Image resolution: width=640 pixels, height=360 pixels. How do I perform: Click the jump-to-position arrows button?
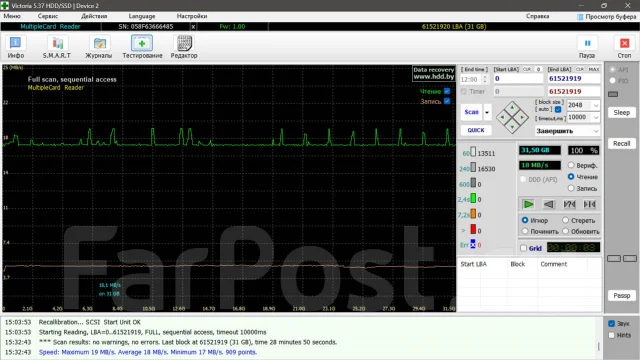click(589, 204)
